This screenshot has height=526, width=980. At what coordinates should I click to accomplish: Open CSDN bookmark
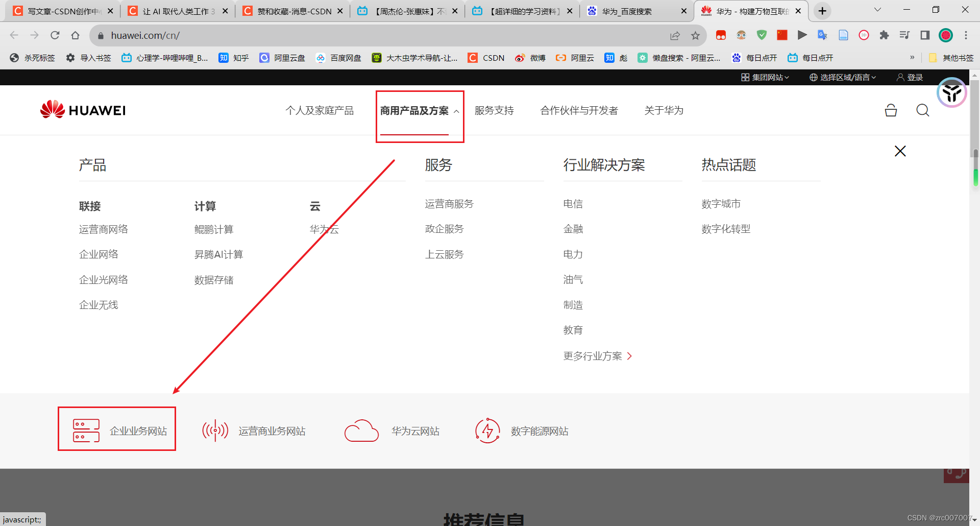[x=486, y=58]
